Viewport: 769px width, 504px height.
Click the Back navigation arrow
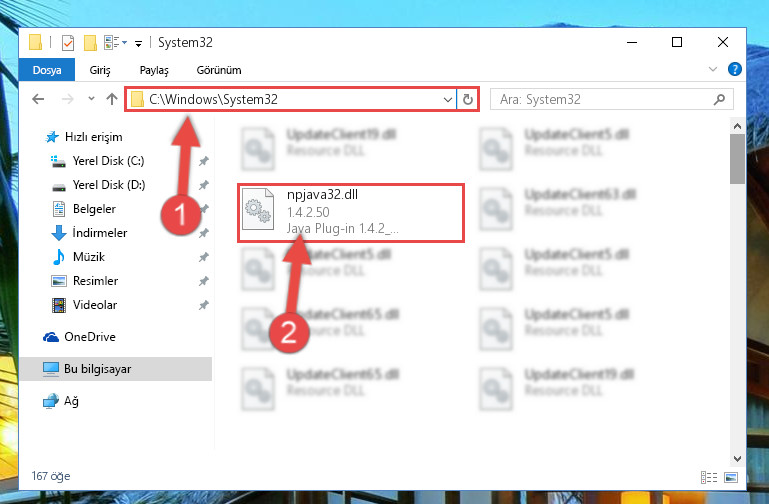click(x=38, y=100)
